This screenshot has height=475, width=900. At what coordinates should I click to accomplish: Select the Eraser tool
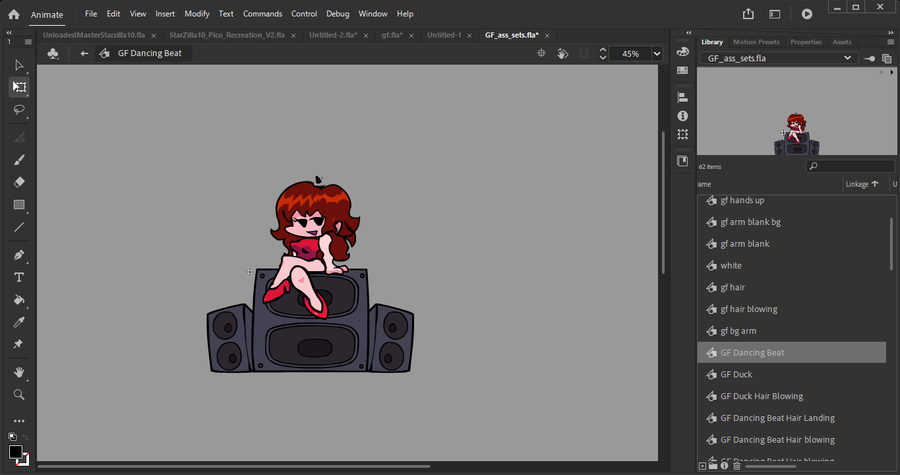click(x=19, y=182)
